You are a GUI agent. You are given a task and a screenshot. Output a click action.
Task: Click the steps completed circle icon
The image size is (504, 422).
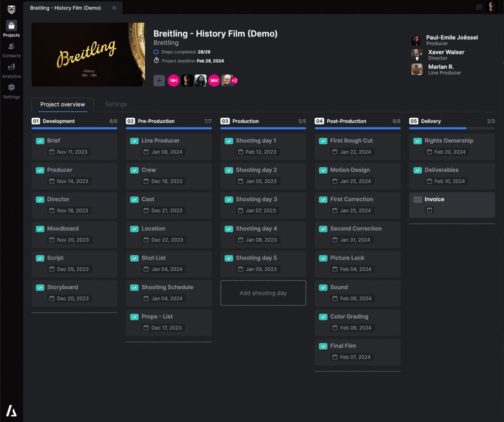click(156, 52)
